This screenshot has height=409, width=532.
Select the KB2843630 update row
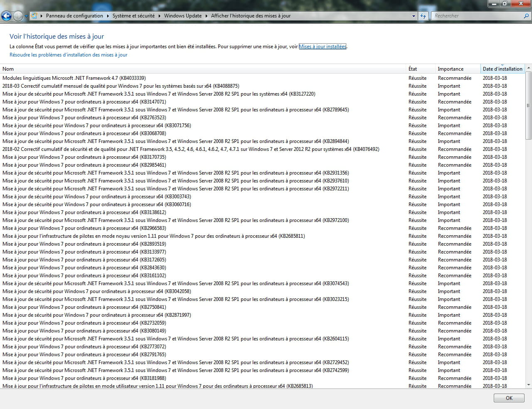[263, 268]
